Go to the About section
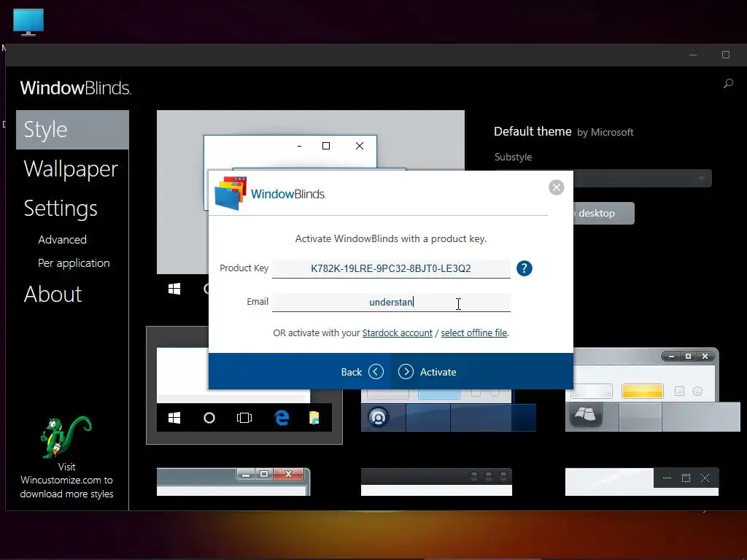 pos(53,294)
